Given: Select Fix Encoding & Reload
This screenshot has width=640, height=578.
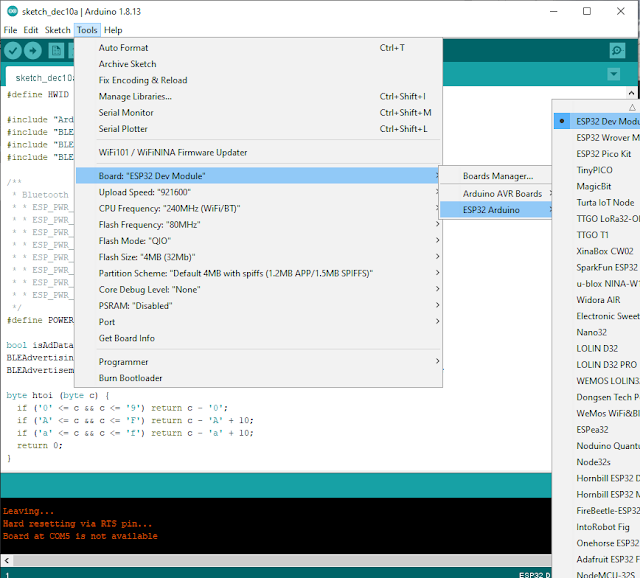Looking at the screenshot, I should 259,80.
